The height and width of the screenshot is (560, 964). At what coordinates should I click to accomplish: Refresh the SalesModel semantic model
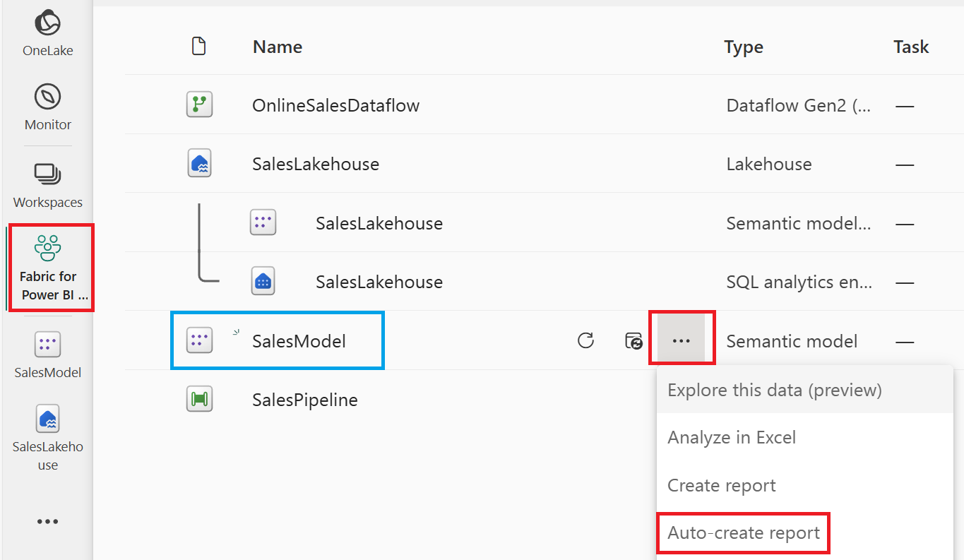[x=586, y=340]
